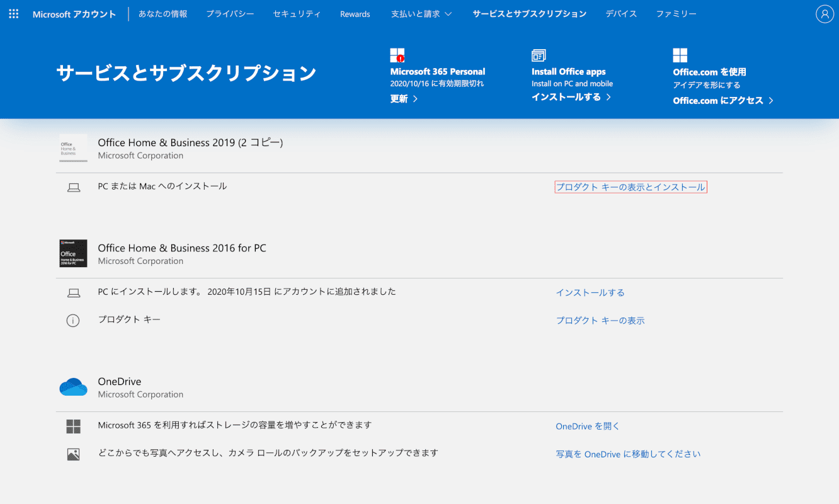Click インストールする for Office 2016
Viewport: 839px width, 504px height.
[x=590, y=293]
